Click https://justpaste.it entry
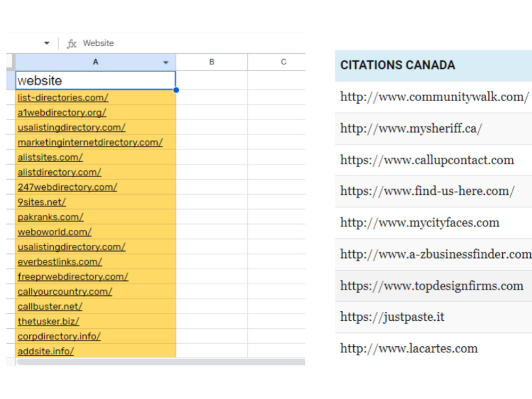The image size is (532, 399). point(392,317)
